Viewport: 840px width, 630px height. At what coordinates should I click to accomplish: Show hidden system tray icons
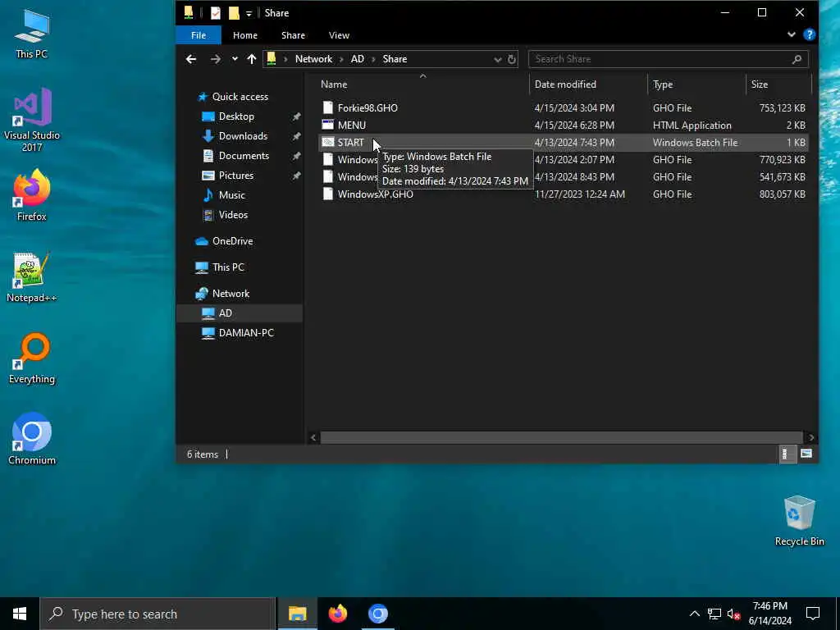pos(694,614)
